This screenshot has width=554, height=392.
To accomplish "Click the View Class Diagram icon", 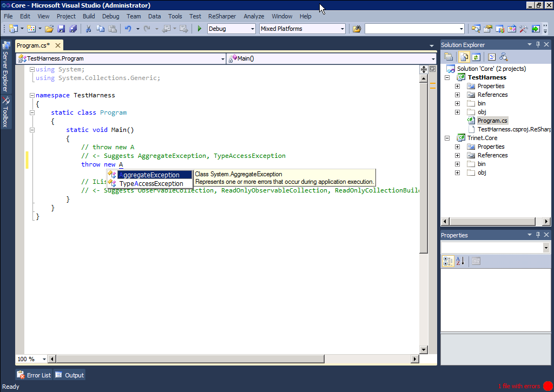I will [x=504, y=57].
